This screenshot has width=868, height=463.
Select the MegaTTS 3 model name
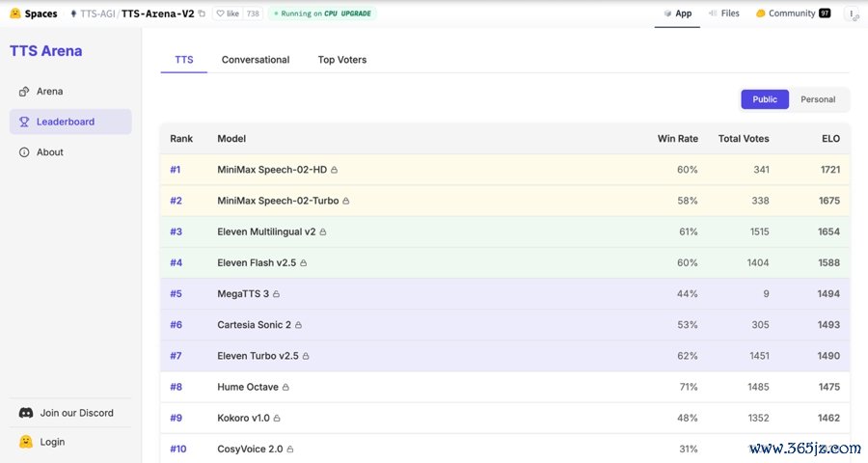tap(243, 294)
